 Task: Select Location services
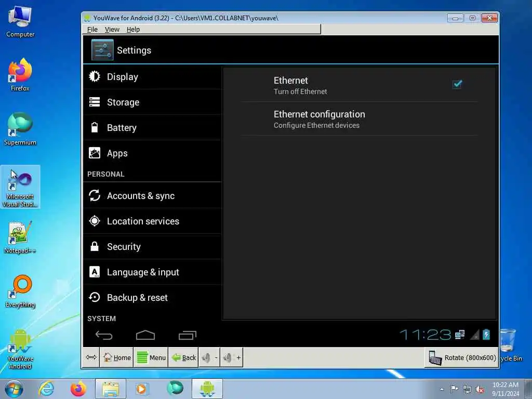152,221
